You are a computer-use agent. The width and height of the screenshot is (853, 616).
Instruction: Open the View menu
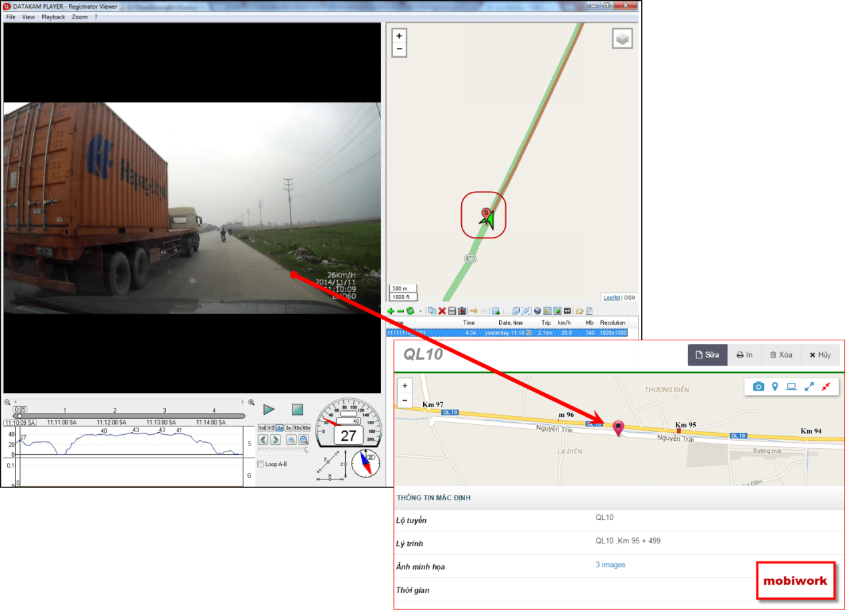point(28,17)
